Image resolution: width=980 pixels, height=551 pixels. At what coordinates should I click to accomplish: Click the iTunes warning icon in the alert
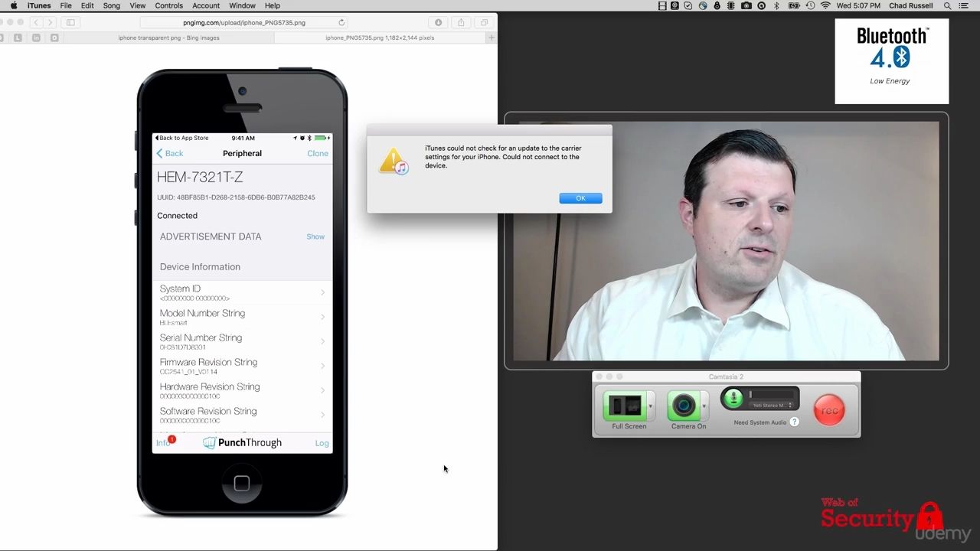[x=394, y=161]
